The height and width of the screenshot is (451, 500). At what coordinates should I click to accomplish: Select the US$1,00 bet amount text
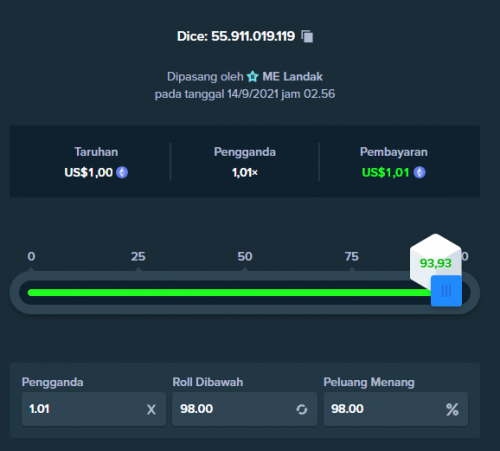(x=89, y=172)
